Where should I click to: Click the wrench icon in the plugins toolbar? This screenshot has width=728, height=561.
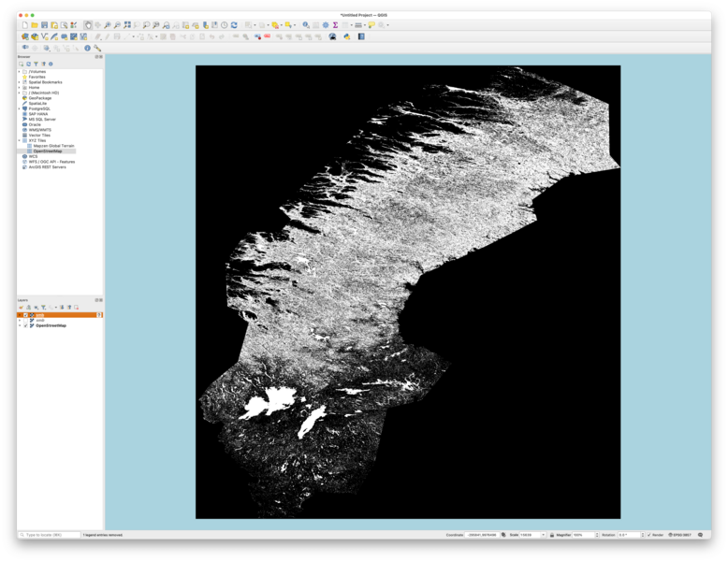(97, 48)
